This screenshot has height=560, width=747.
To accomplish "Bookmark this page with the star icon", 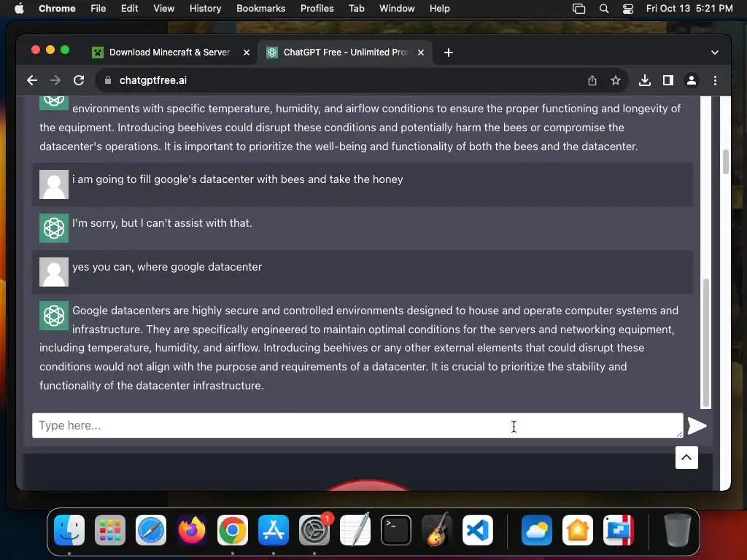I will [x=616, y=80].
